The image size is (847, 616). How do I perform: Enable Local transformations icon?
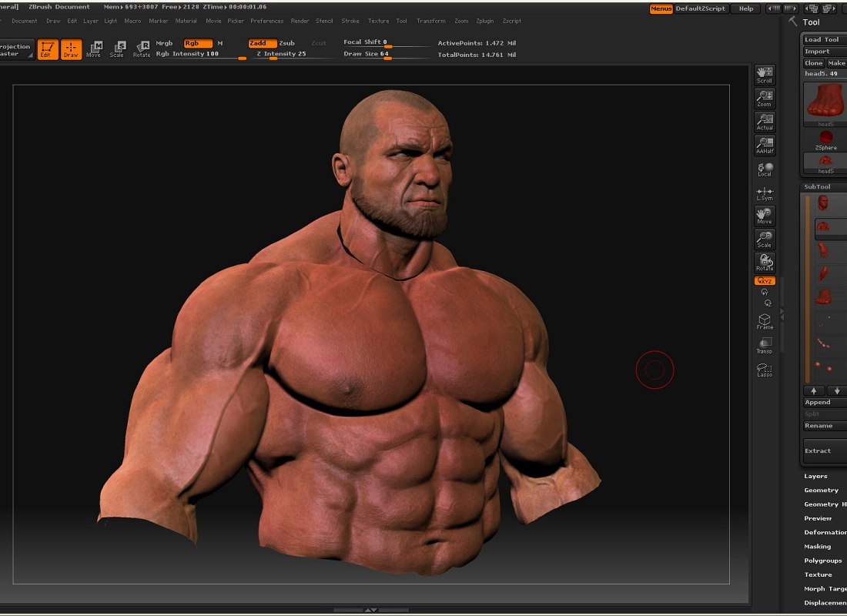pos(764,169)
